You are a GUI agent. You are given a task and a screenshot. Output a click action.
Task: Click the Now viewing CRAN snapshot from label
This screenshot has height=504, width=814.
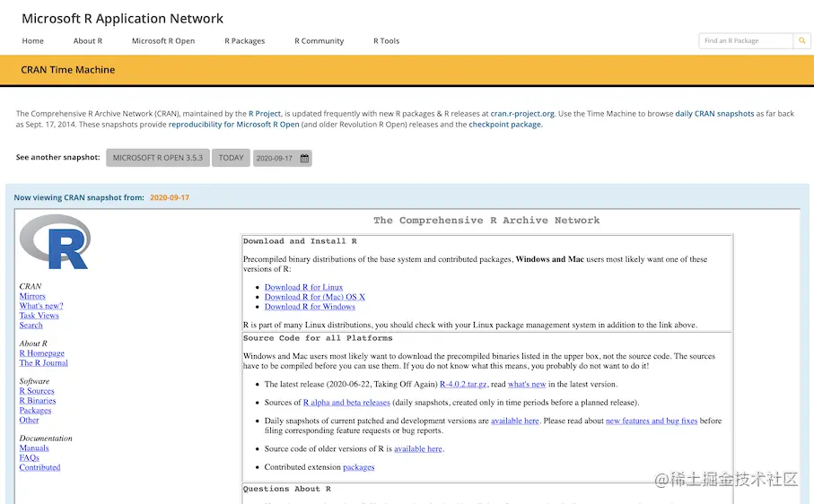(79, 197)
